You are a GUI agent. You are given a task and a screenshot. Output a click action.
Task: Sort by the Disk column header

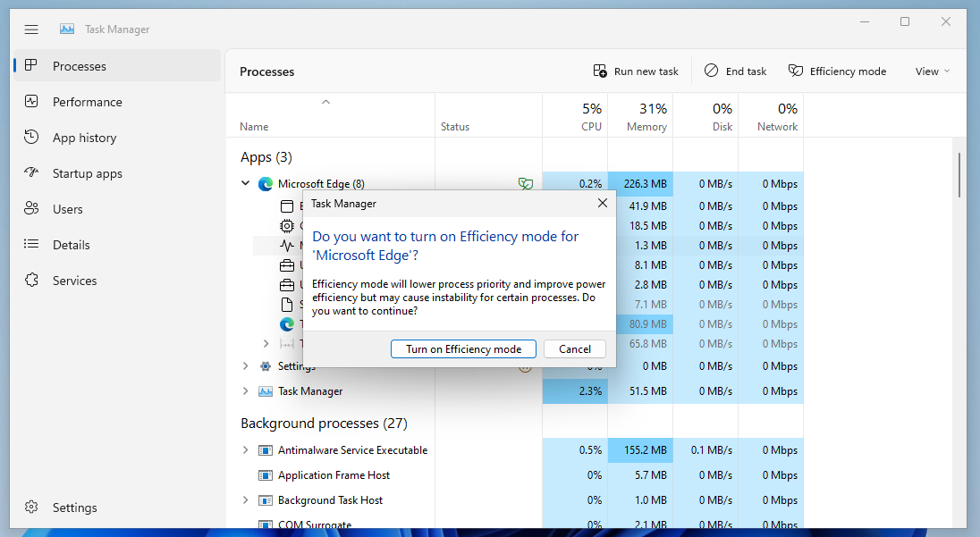click(705, 115)
